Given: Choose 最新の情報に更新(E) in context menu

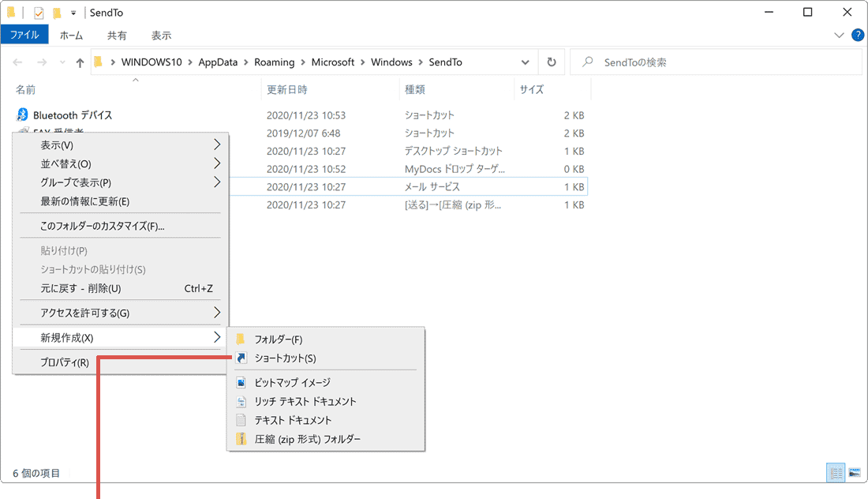Looking at the screenshot, I should [85, 201].
